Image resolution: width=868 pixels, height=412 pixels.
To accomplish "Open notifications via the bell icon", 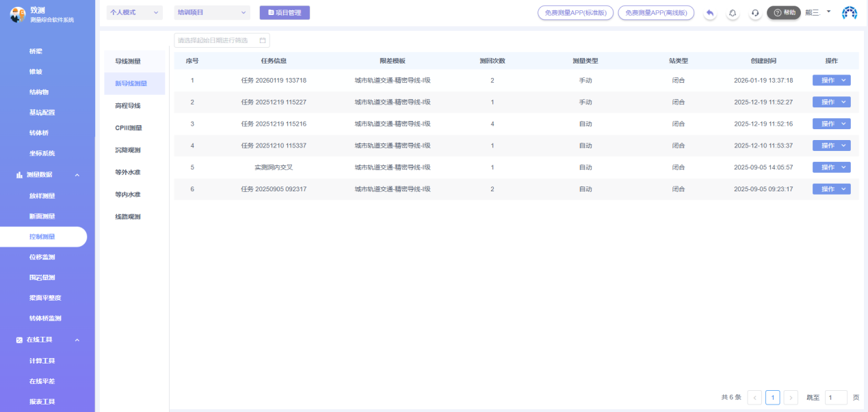I will [733, 13].
